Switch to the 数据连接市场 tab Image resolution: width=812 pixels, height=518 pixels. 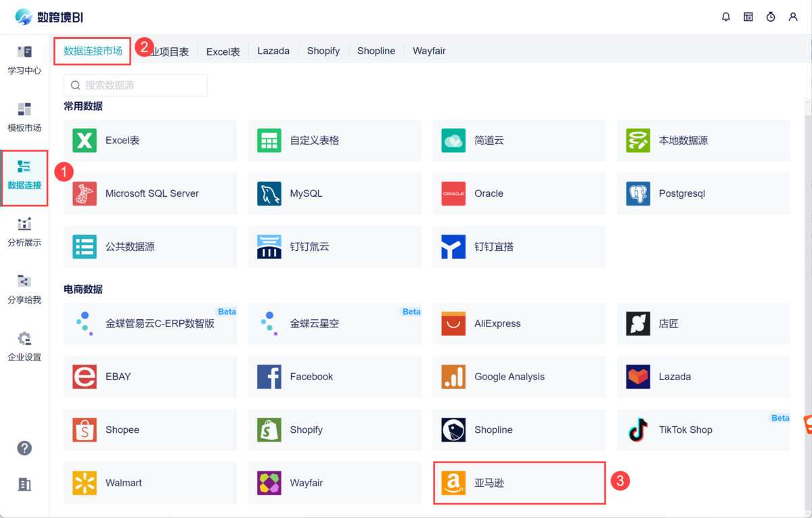pyautogui.click(x=93, y=51)
